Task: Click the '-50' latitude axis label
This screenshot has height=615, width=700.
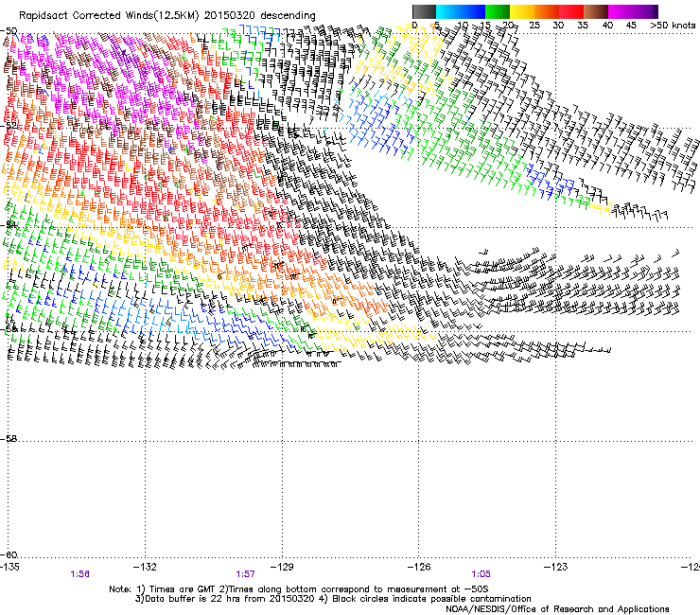Action: [x=9, y=31]
